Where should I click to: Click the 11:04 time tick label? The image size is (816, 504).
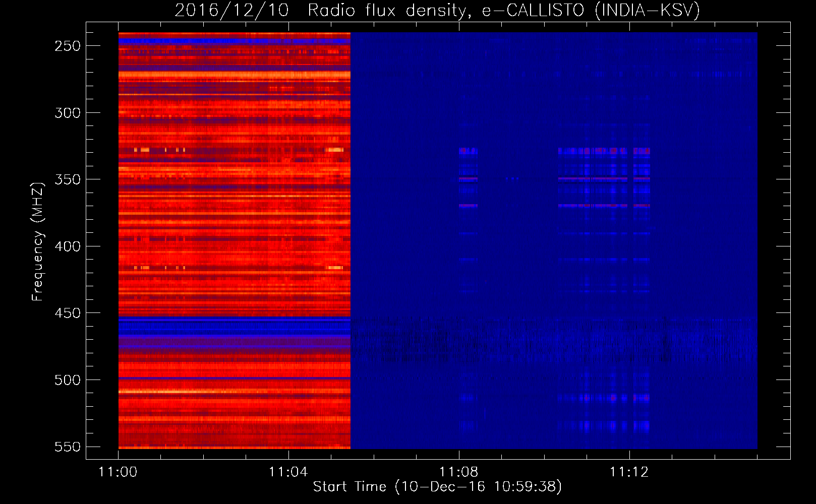click(288, 472)
